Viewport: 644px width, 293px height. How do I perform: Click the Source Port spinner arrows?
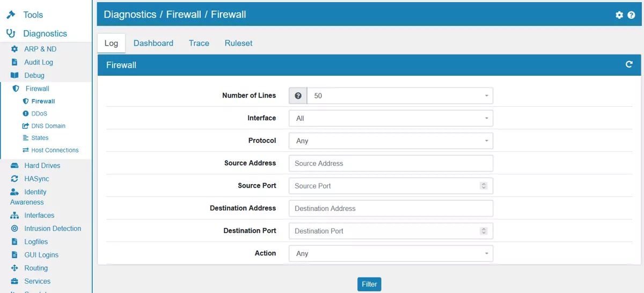click(x=484, y=186)
